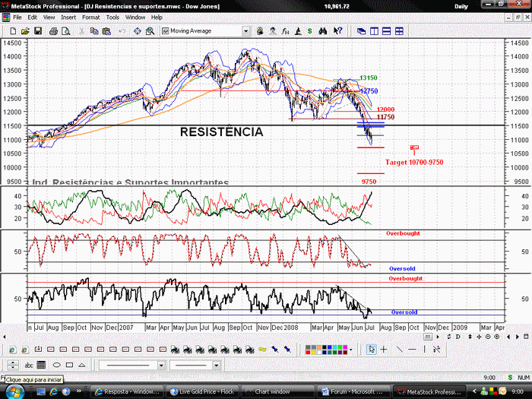The image size is (532, 399).
Task: Open the Live Gold Price taskbar window
Action: (x=202, y=391)
